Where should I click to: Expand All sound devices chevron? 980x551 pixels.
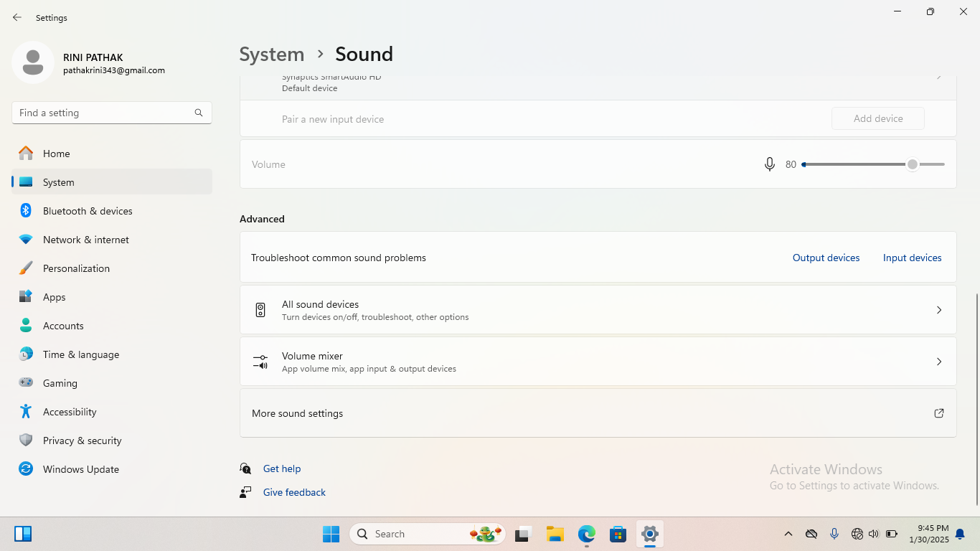(x=938, y=310)
